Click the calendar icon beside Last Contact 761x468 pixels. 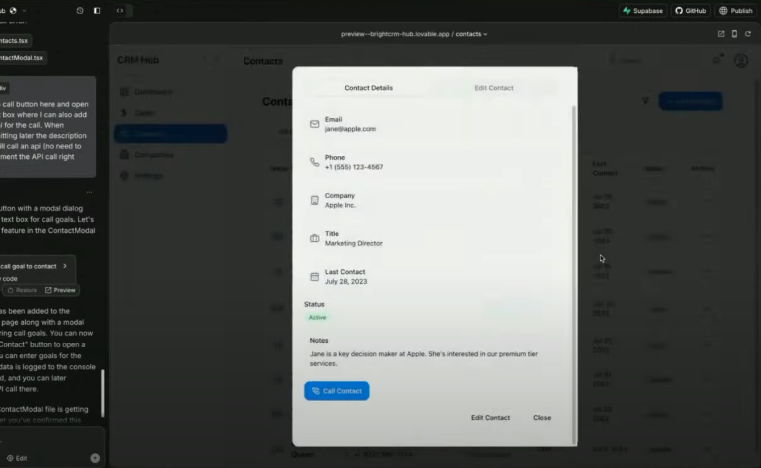coord(314,276)
